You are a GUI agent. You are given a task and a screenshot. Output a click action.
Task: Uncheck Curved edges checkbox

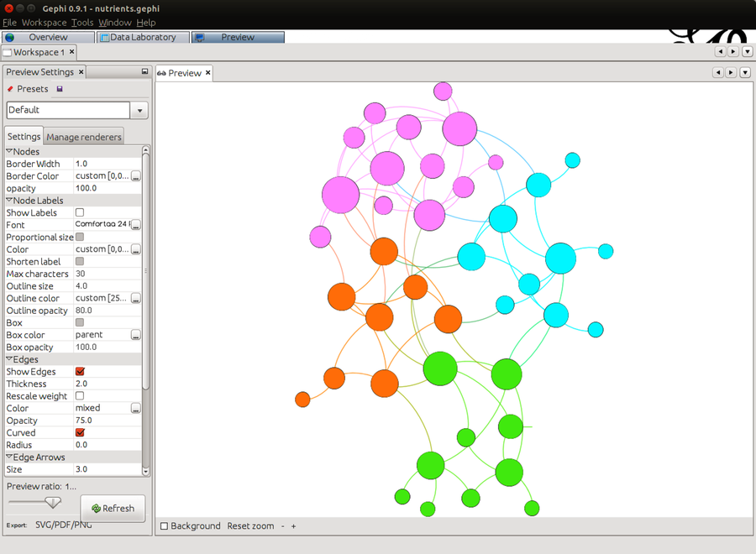click(80, 432)
